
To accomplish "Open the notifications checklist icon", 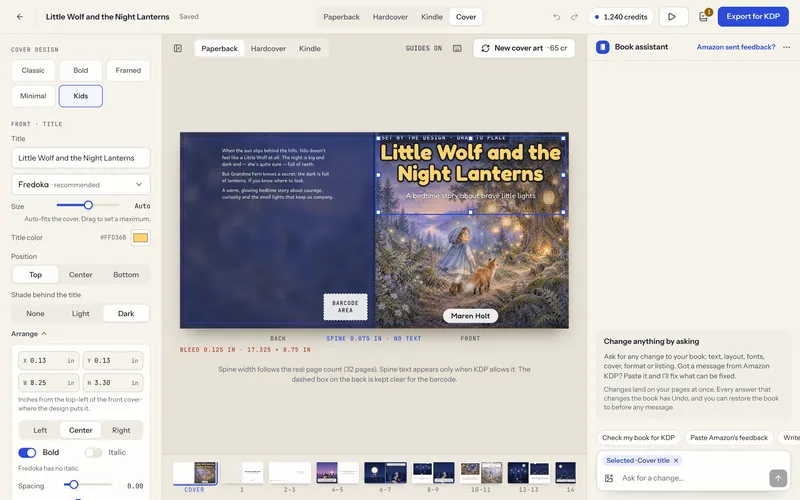I will point(704,16).
